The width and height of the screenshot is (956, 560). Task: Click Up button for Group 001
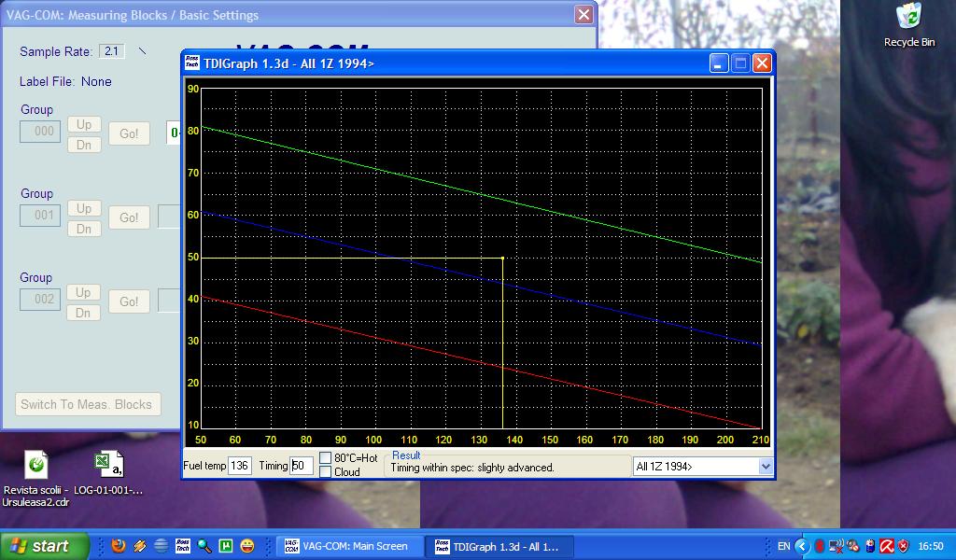(x=84, y=208)
